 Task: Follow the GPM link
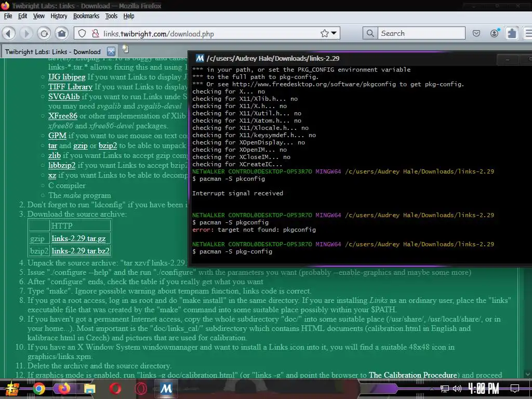click(x=57, y=136)
